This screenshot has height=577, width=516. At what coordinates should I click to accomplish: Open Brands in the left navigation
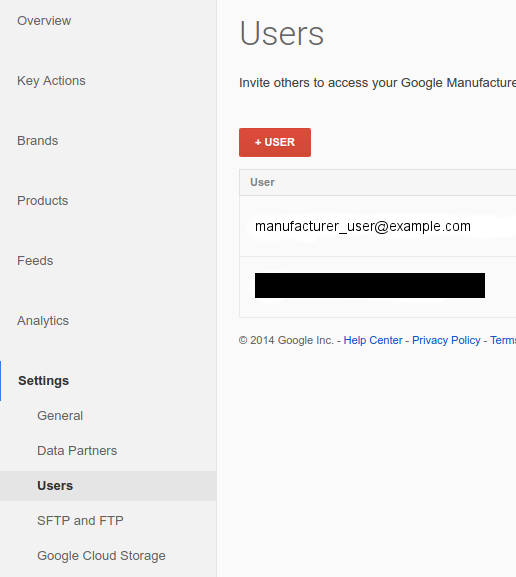coord(38,141)
